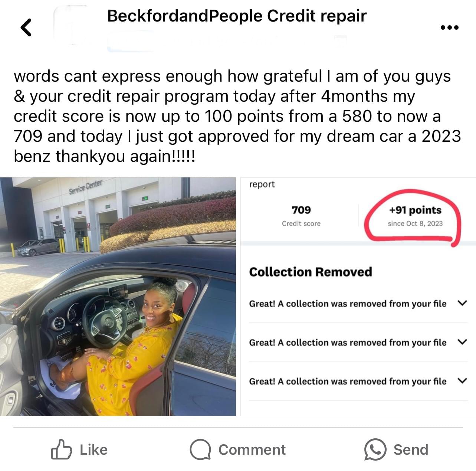Tap the thumbs-up Like icon
Viewport: 476px width, 471px height.
tap(61, 449)
